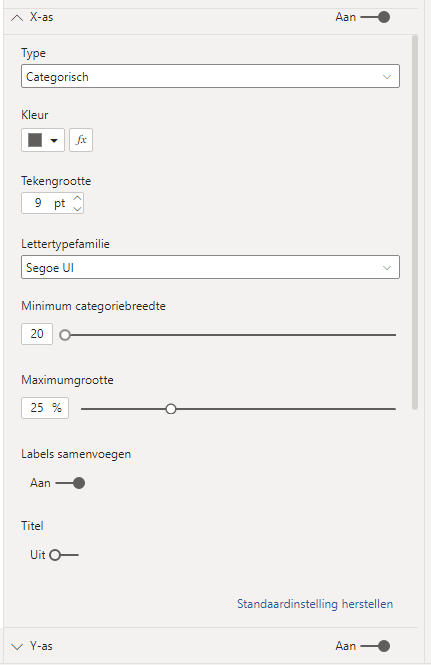Open the Lettertypefamilie dropdown showing Segoe UI

click(210, 267)
